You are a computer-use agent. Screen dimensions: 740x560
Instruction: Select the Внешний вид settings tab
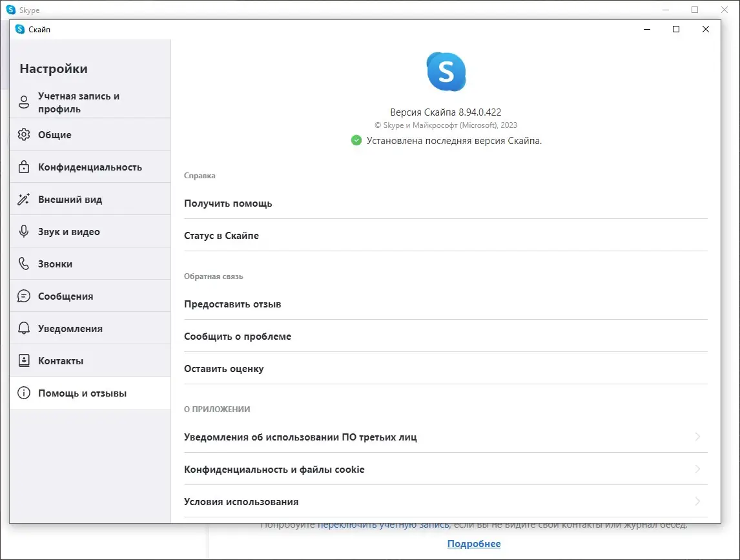point(90,199)
